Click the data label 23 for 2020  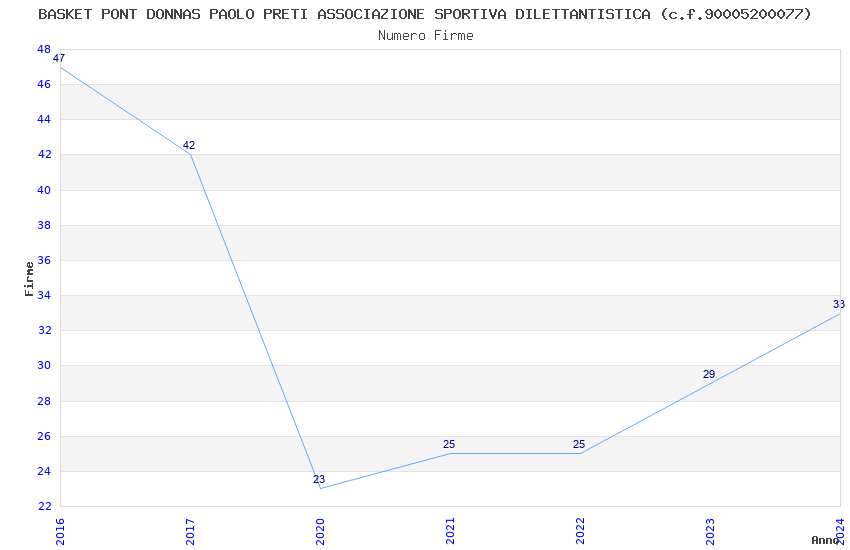point(319,479)
